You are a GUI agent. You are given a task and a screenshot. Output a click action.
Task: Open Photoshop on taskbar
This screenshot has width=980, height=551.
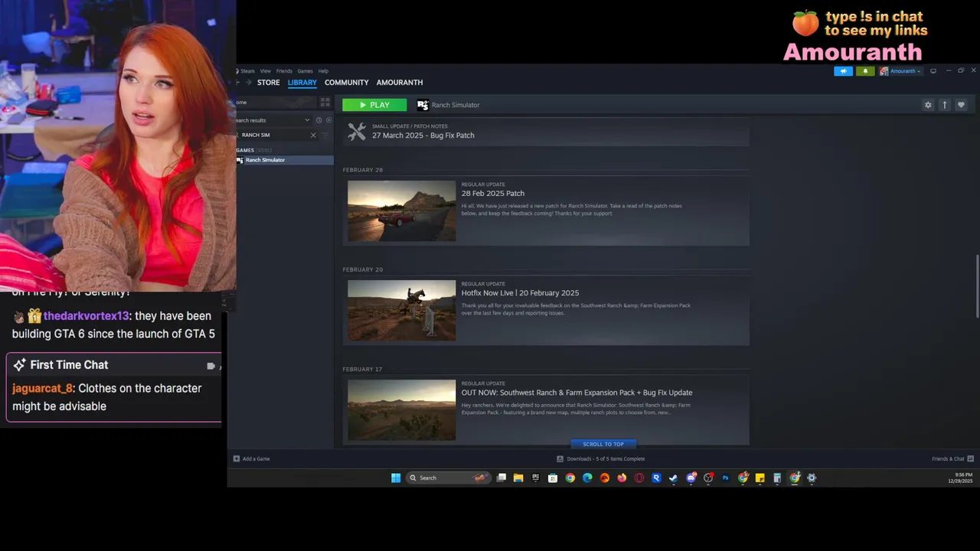click(x=726, y=478)
